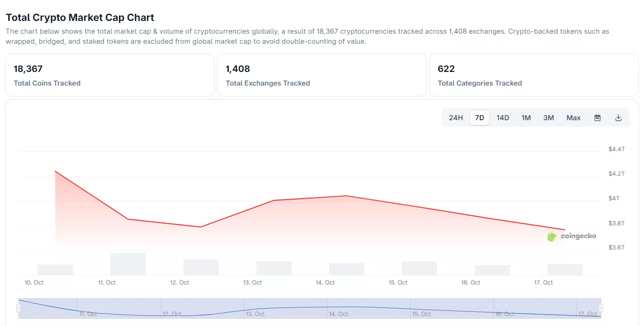Image resolution: width=644 pixels, height=326 pixels.
Task: Click the $4.4T y-axis label
Action: [x=617, y=149]
